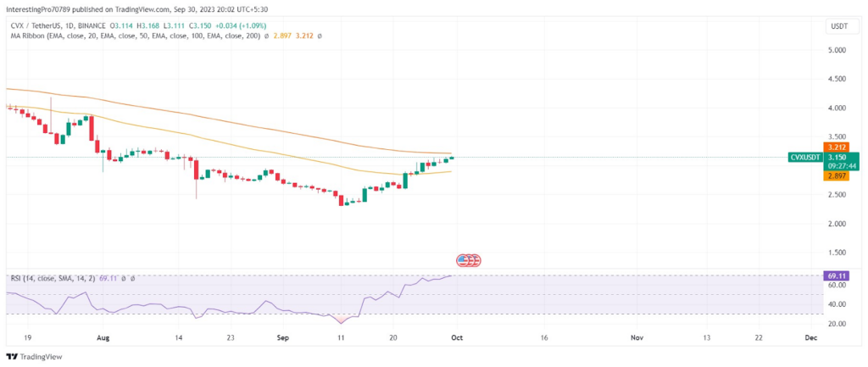Click the rightmost US flag economic event marker
Image resolution: width=868 pixels, height=367 pixels.
click(x=476, y=259)
